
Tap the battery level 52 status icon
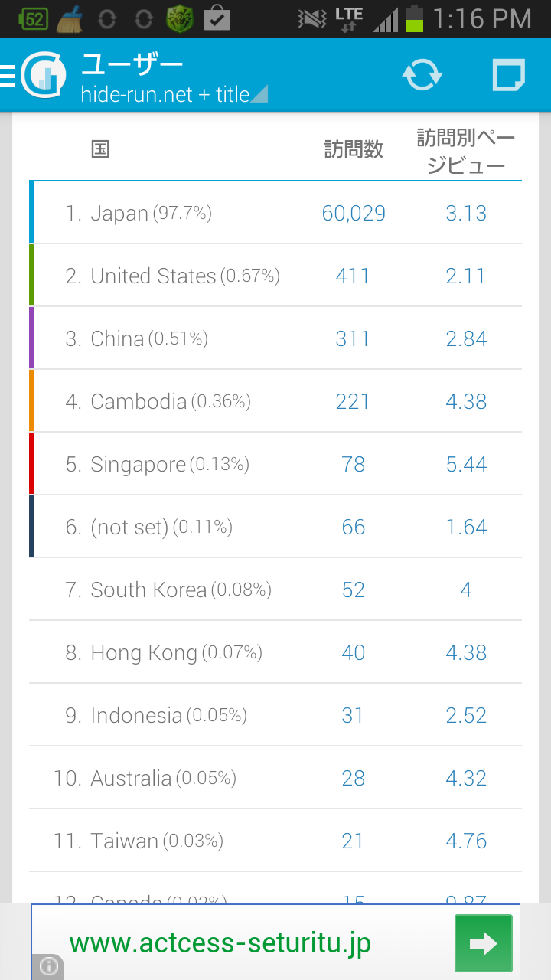[33, 18]
